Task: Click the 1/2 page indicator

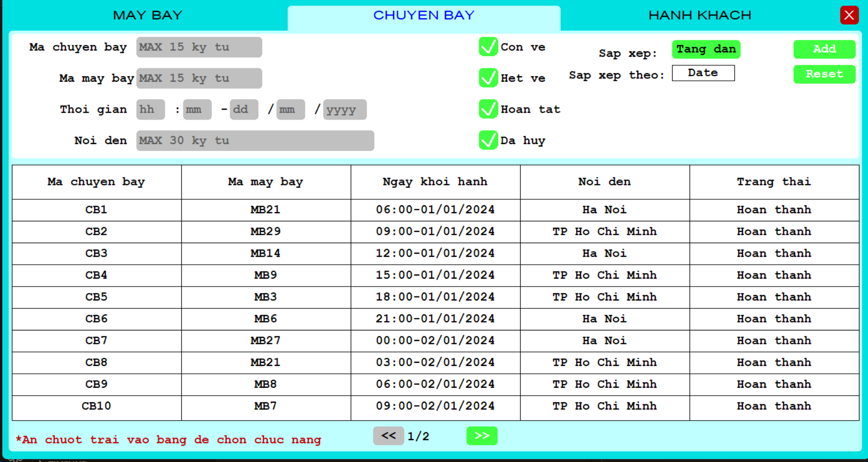Action: [x=419, y=437]
